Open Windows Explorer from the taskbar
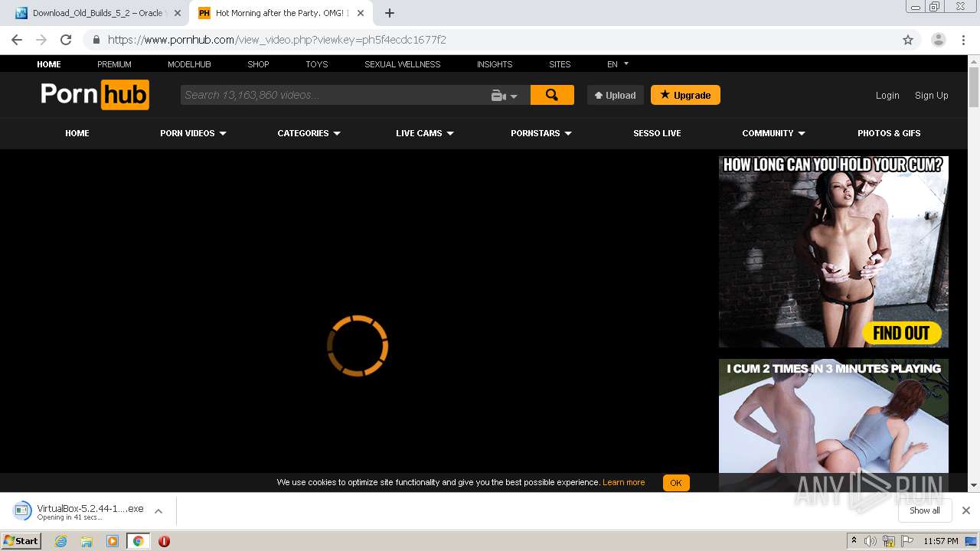This screenshot has width=980, height=551. (x=87, y=541)
